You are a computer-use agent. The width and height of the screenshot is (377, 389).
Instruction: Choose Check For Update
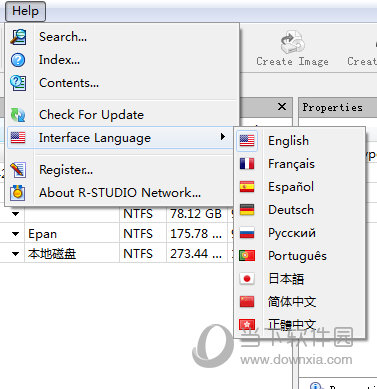[x=122, y=115]
